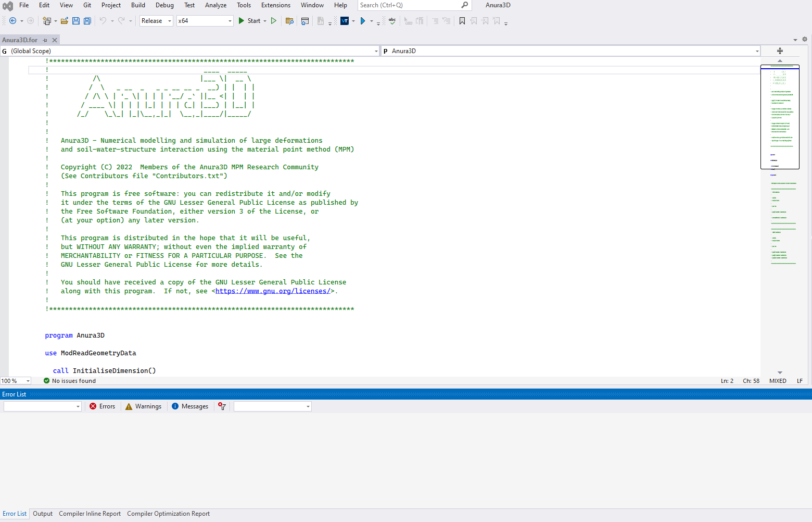Image resolution: width=812 pixels, height=522 pixels.
Task: Click the LF line ending indicator
Action: (x=800, y=381)
